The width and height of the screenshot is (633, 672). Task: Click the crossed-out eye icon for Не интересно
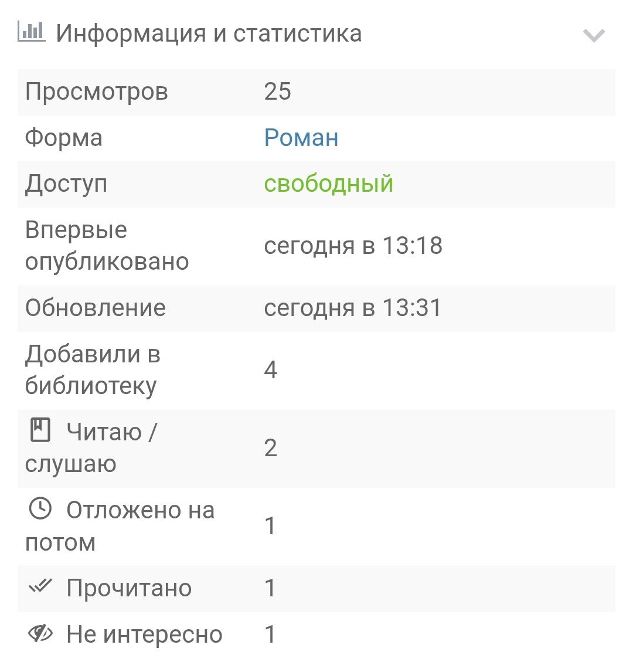40,633
